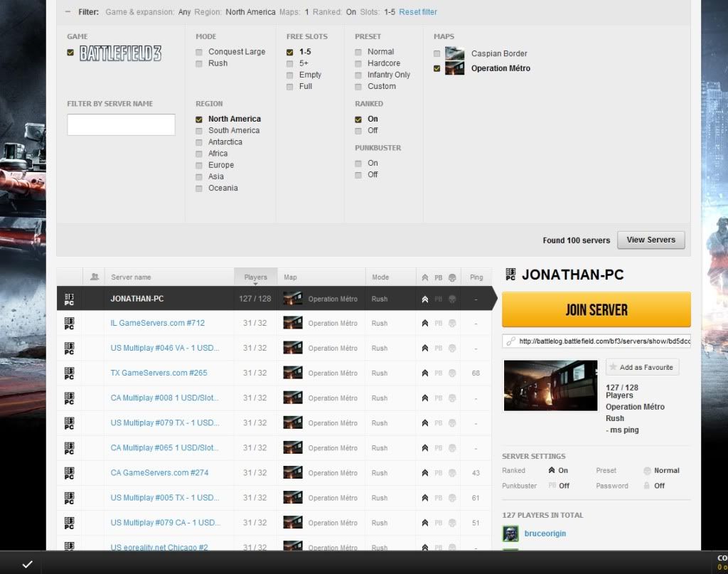Screen dimensions: 728x574
Task: Click the Join Server button
Action: (596, 310)
